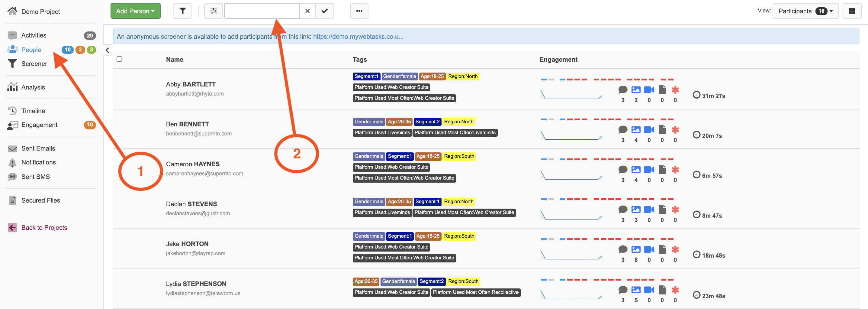
Task: Click Abby Bartlett's comments speech bubble icon
Action: point(623,90)
